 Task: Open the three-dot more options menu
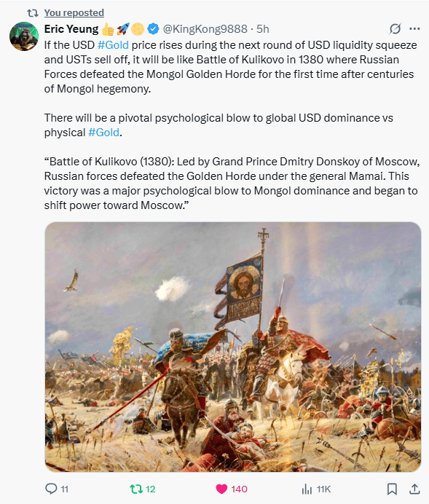(x=414, y=29)
